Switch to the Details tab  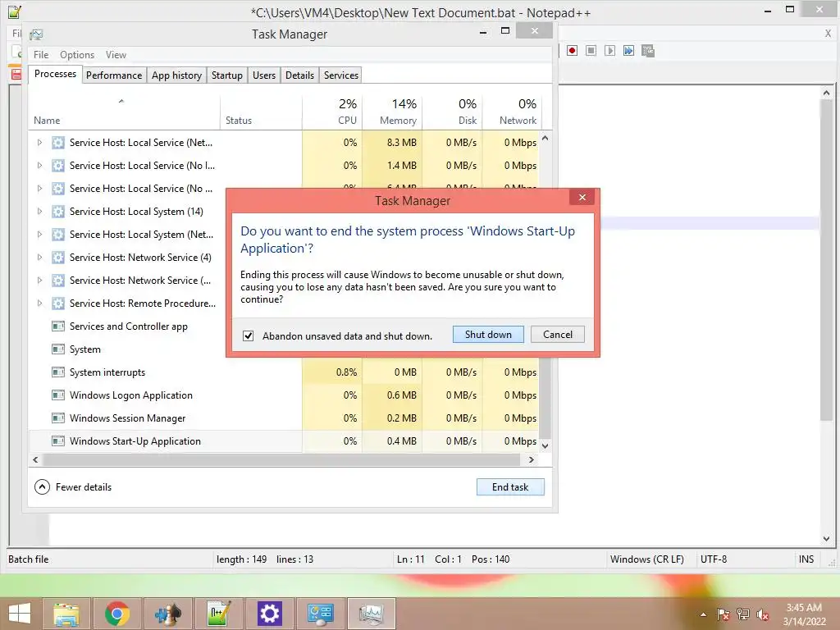pos(299,75)
